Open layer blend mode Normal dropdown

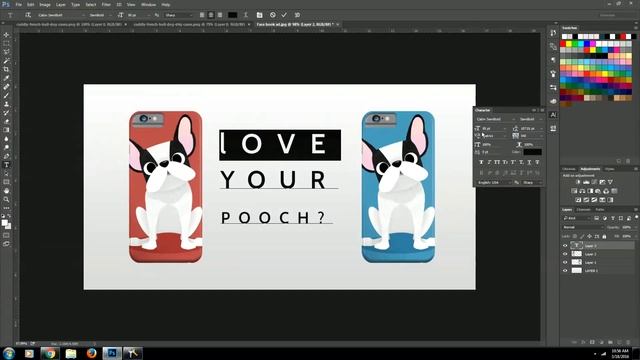(x=582, y=227)
